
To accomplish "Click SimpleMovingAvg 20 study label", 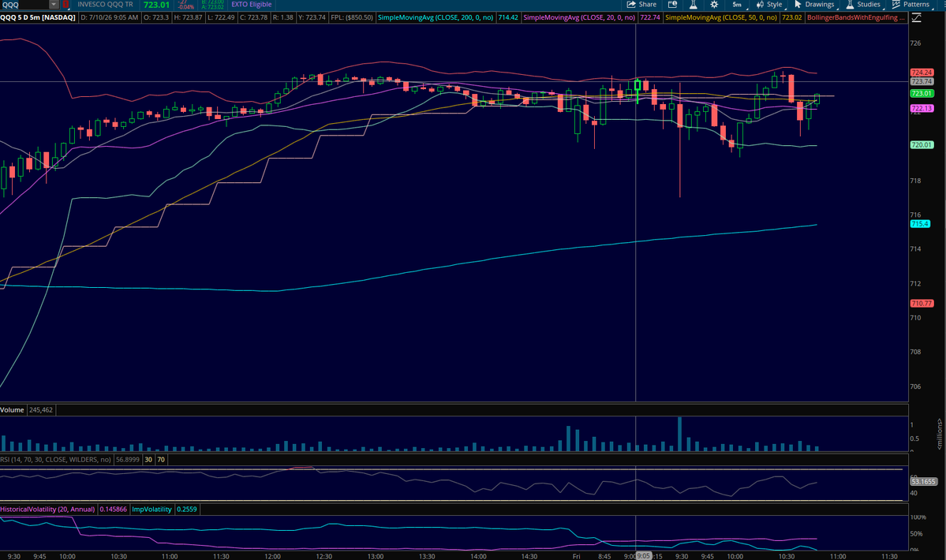I will click(x=579, y=17).
